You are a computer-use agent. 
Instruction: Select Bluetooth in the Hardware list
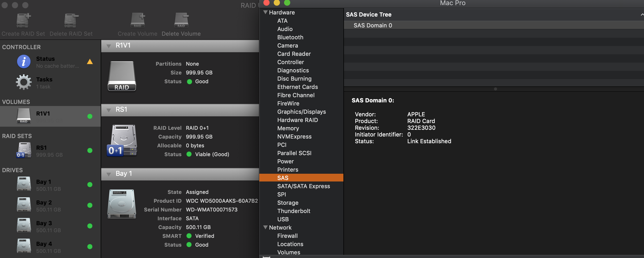coord(290,37)
